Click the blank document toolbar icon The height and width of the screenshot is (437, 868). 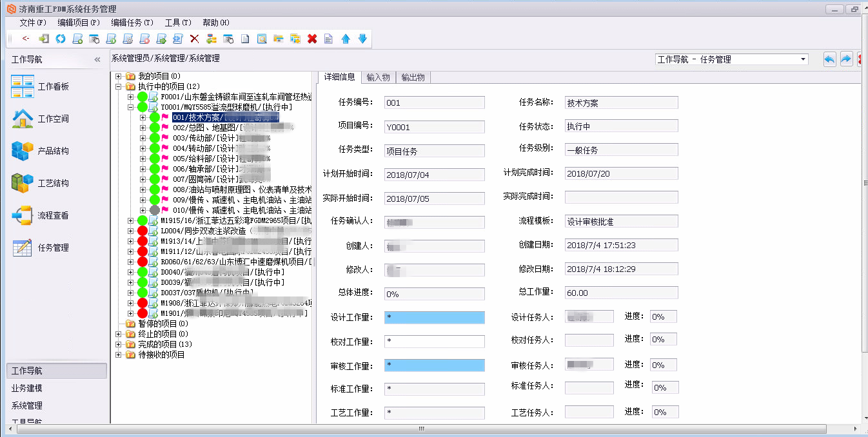point(245,39)
